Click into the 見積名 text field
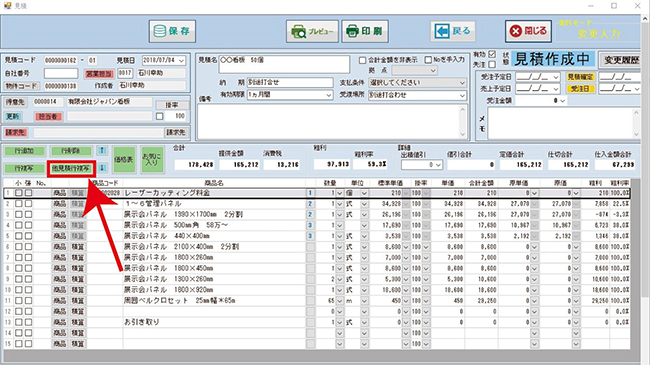The height and width of the screenshot is (365, 650). (x=284, y=64)
